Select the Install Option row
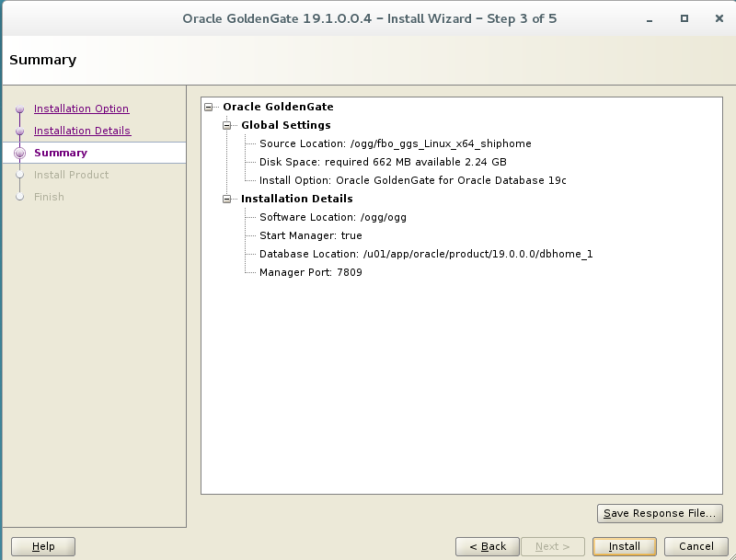Image resolution: width=736 pixels, height=560 pixels. (412, 180)
